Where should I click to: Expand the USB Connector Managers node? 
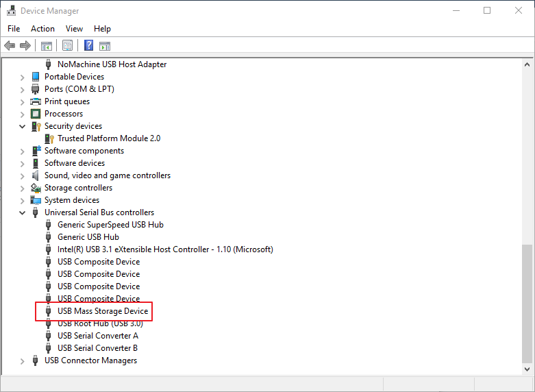(23, 361)
